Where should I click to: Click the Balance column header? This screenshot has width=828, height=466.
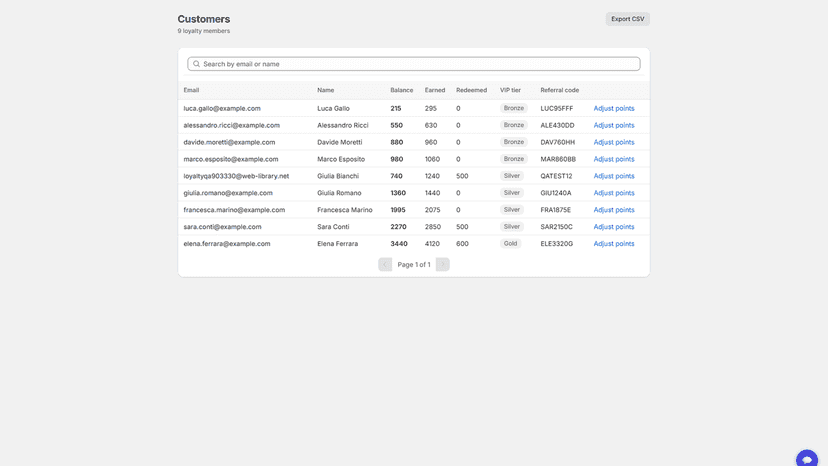[401, 90]
